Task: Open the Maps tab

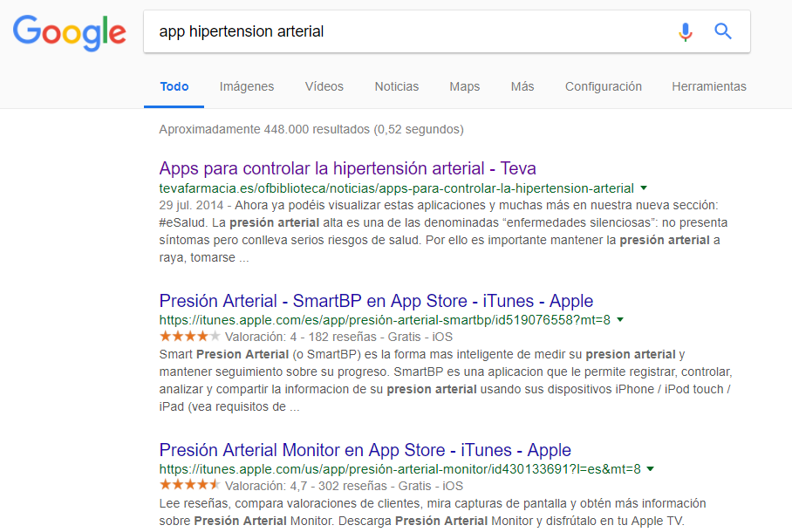Action: (x=465, y=86)
